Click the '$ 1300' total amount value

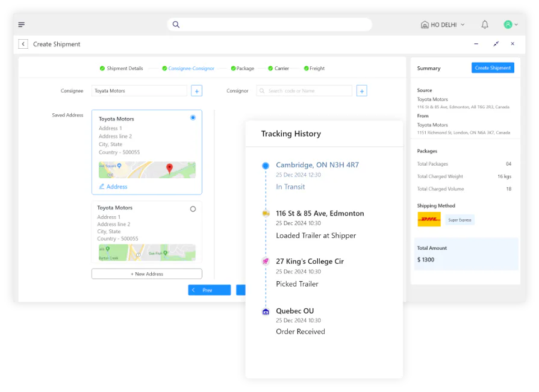pyautogui.click(x=426, y=260)
